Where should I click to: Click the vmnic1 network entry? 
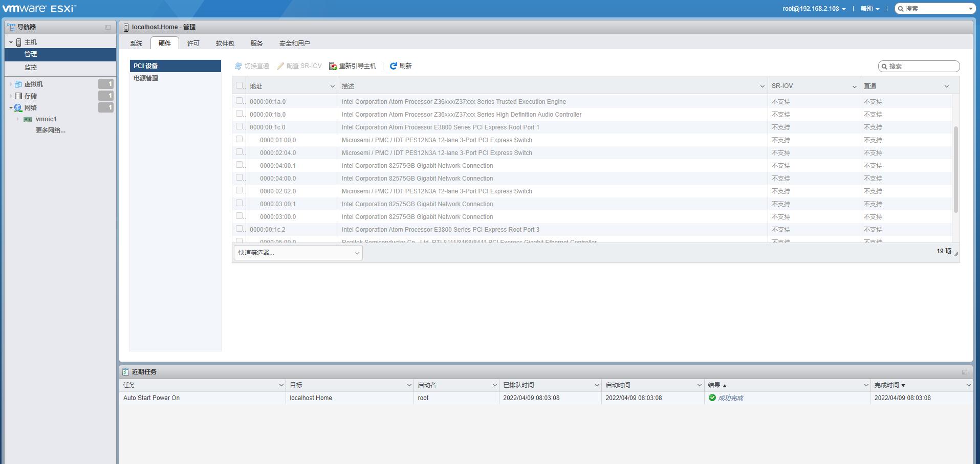point(46,119)
